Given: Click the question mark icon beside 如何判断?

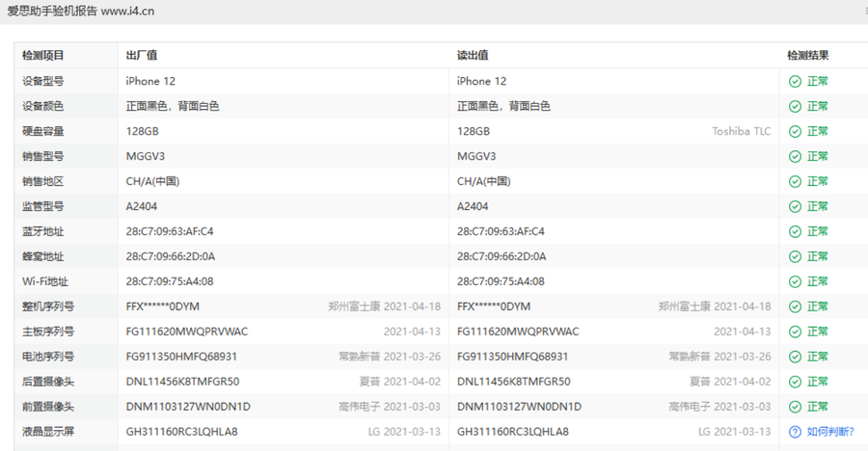Looking at the screenshot, I should 795,432.
